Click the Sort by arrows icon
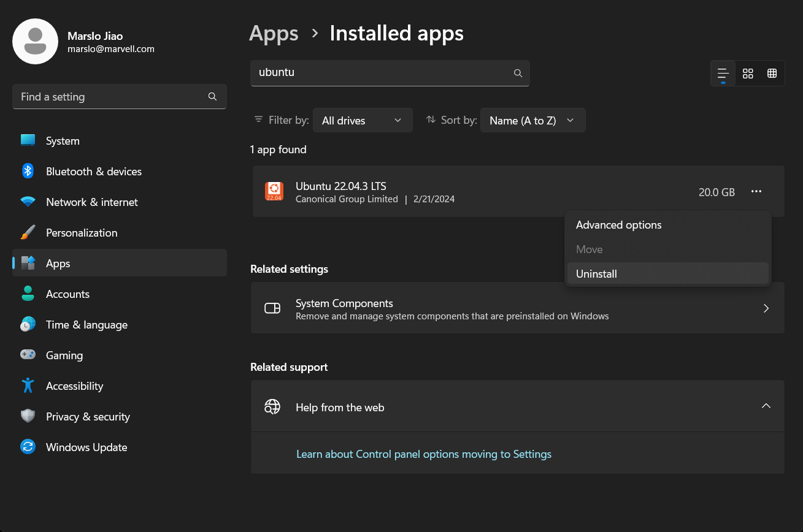The height and width of the screenshot is (532, 803). click(431, 120)
